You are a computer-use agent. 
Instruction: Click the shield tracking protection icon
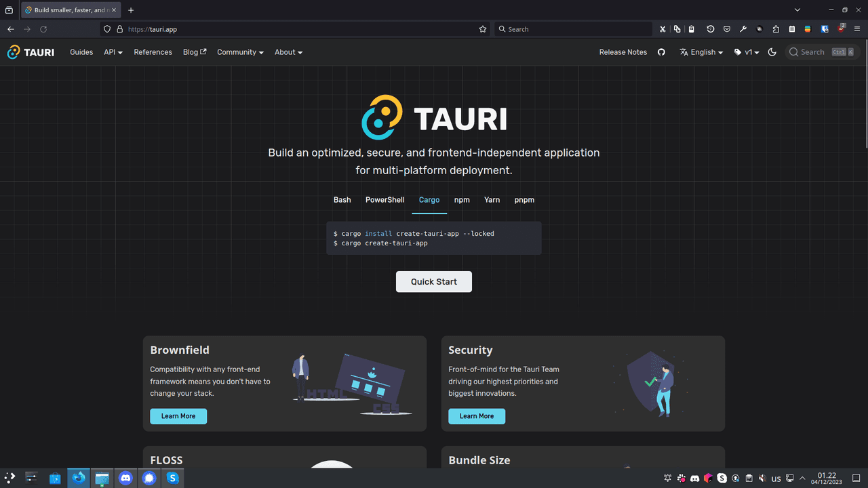(107, 29)
